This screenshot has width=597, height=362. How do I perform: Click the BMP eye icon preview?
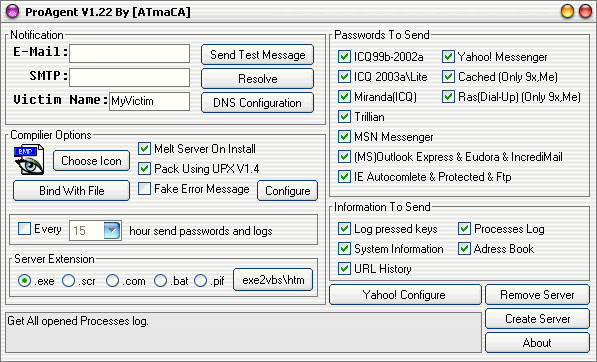29,160
